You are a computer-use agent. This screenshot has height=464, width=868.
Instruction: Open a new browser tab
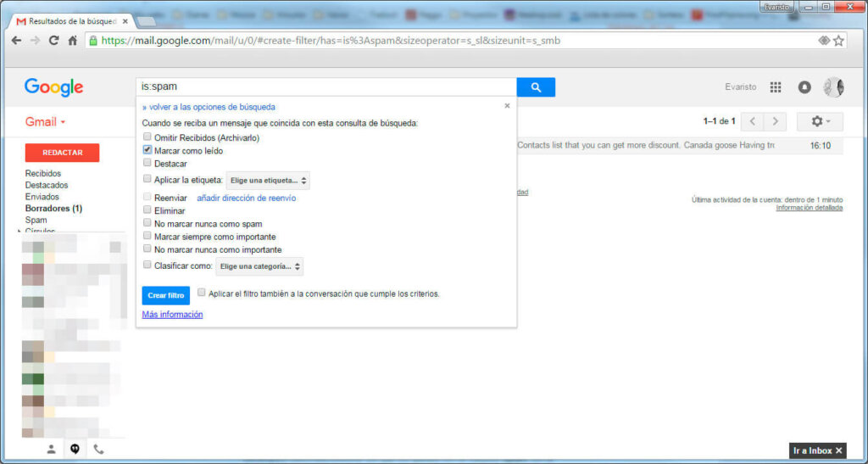click(146, 21)
